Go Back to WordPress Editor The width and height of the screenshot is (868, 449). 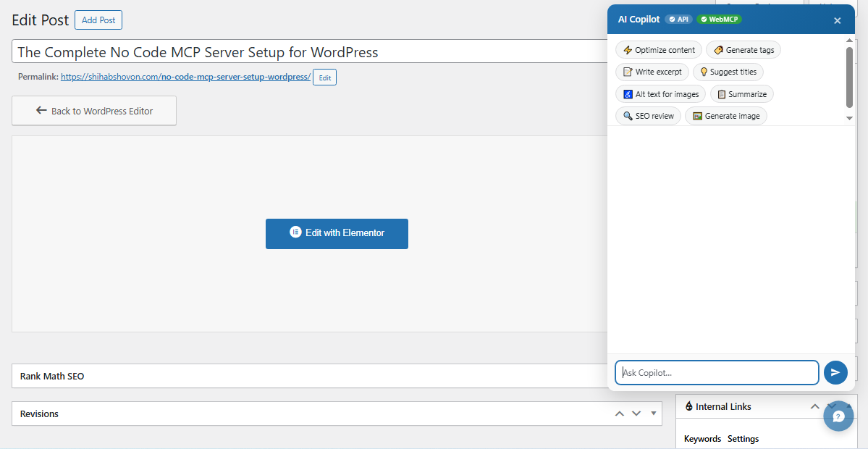click(x=94, y=111)
